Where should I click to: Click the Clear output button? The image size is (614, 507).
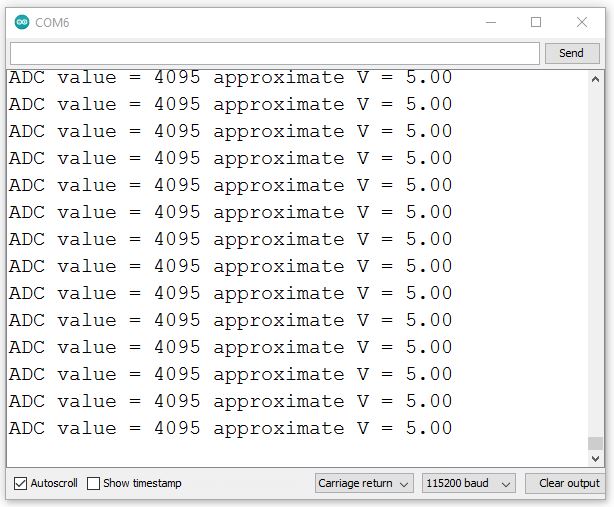[x=568, y=484]
